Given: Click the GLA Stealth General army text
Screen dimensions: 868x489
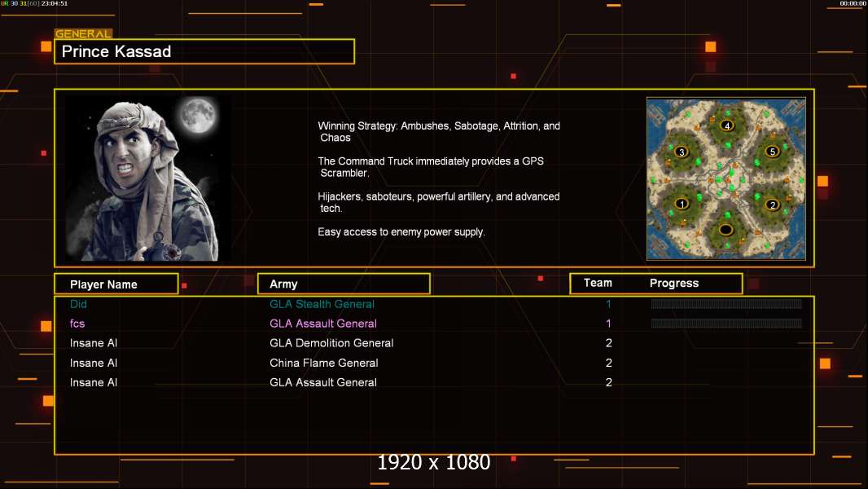Looking at the screenshot, I should pos(322,304).
